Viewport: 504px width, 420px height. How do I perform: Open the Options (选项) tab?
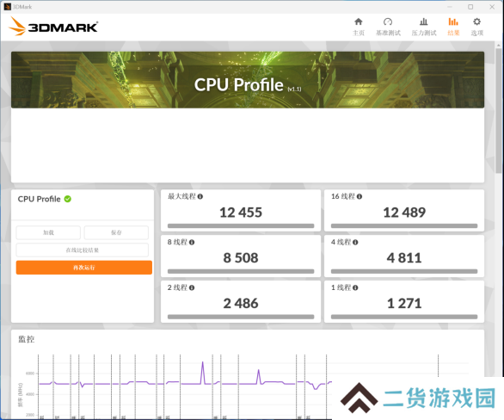(x=476, y=27)
